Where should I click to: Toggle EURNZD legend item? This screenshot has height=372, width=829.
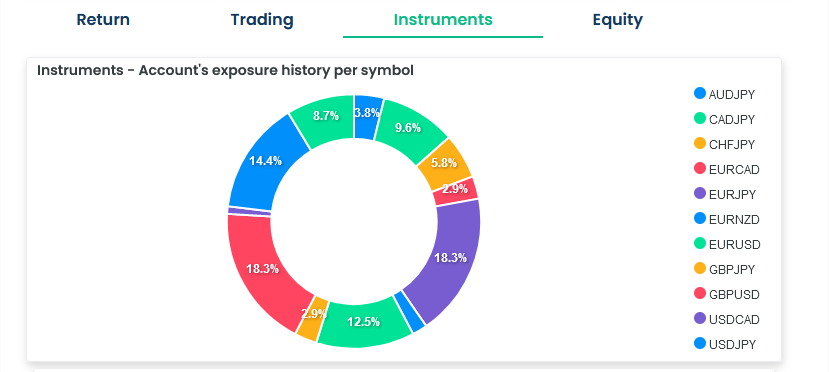724,219
